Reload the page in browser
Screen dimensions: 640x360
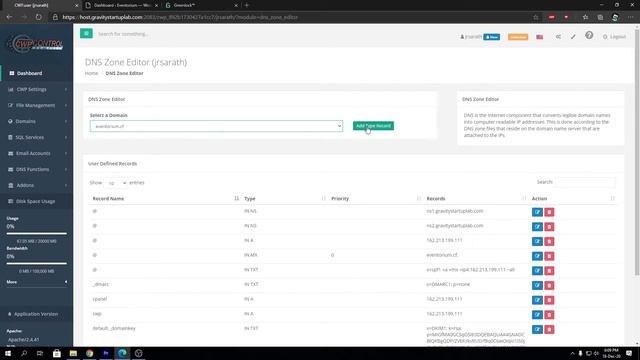(38, 17)
